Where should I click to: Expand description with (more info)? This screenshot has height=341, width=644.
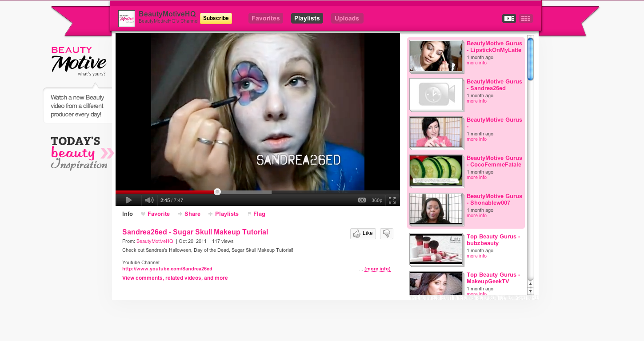[x=377, y=269]
